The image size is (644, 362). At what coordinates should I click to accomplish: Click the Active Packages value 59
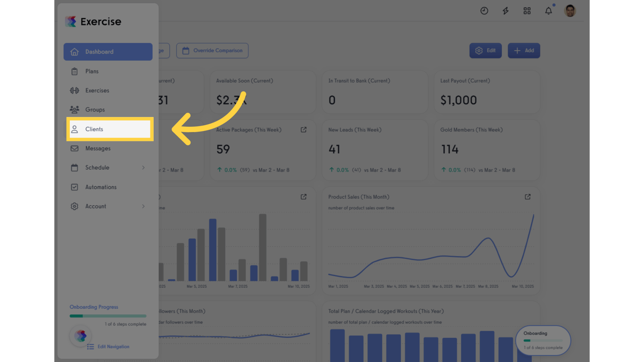pos(223,149)
